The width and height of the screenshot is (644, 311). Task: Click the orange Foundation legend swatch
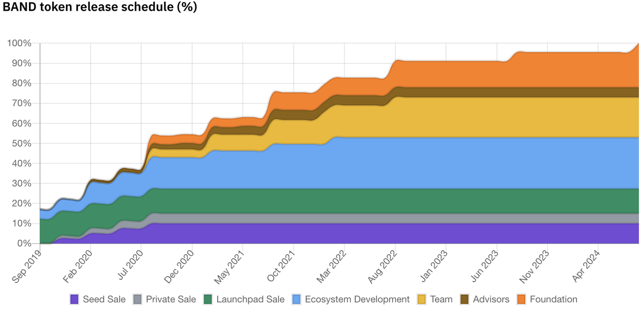pyautogui.click(x=522, y=299)
